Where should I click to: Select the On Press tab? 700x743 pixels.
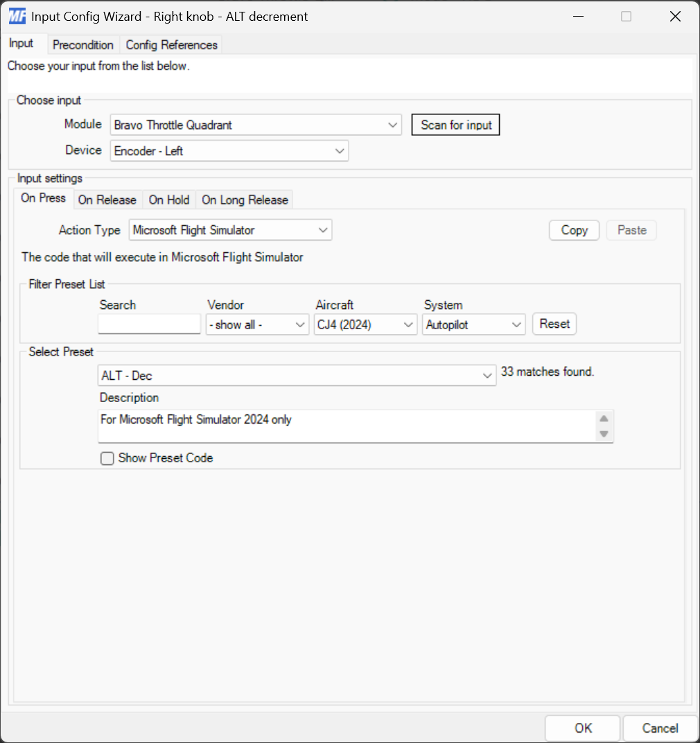pyautogui.click(x=43, y=198)
